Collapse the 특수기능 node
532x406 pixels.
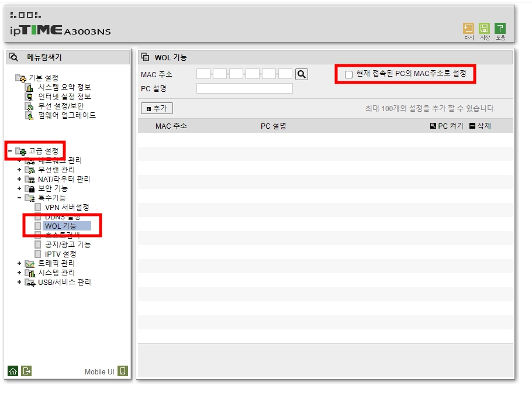19,198
